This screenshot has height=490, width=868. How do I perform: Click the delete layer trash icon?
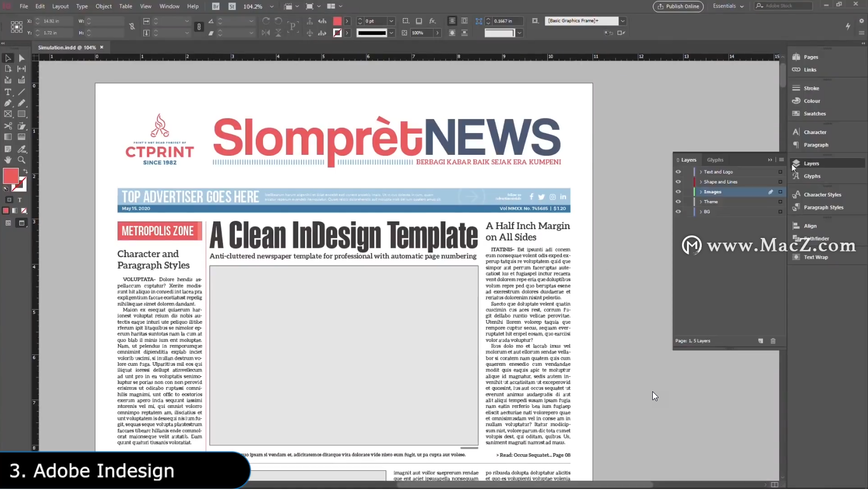point(773,341)
